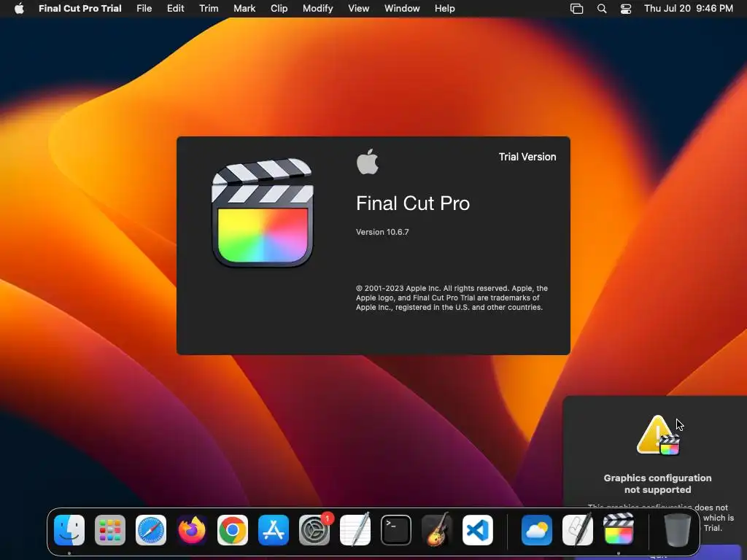747x560 pixels.
Task: Open the File menu
Action: click(x=144, y=8)
